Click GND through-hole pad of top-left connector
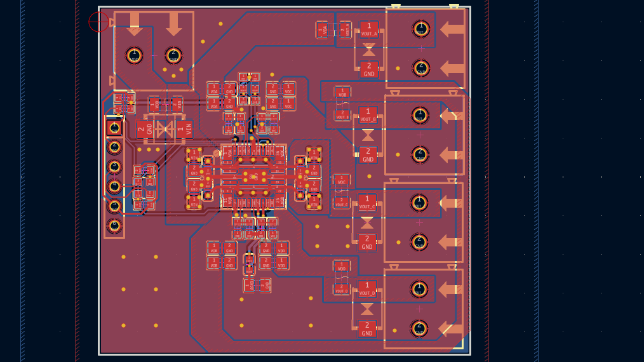The height and width of the screenshot is (362, 644). point(173,55)
